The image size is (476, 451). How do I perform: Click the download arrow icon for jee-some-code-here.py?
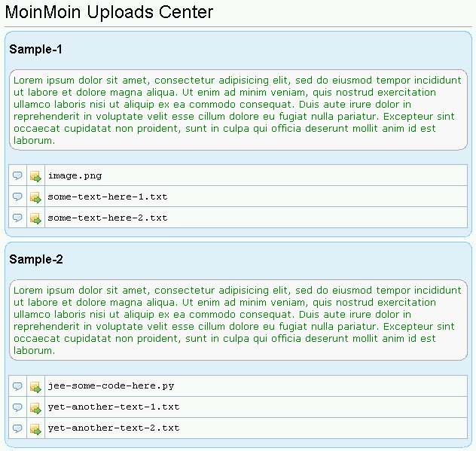click(x=35, y=386)
